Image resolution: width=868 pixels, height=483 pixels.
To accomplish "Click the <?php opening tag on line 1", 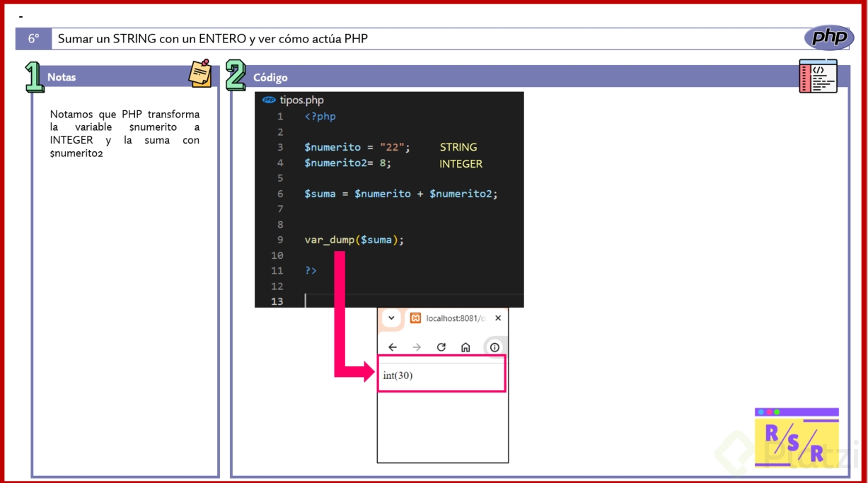I will [x=320, y=117].
